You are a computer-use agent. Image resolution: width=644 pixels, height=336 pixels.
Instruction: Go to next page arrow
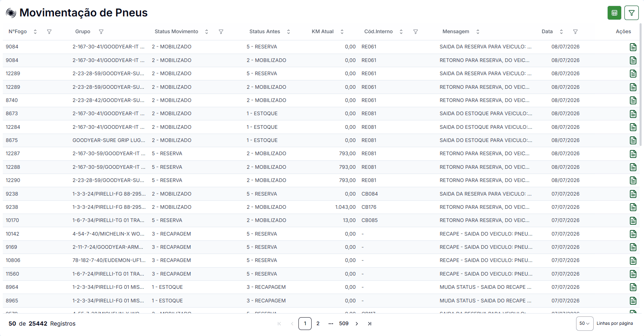(x=357, y=324)
